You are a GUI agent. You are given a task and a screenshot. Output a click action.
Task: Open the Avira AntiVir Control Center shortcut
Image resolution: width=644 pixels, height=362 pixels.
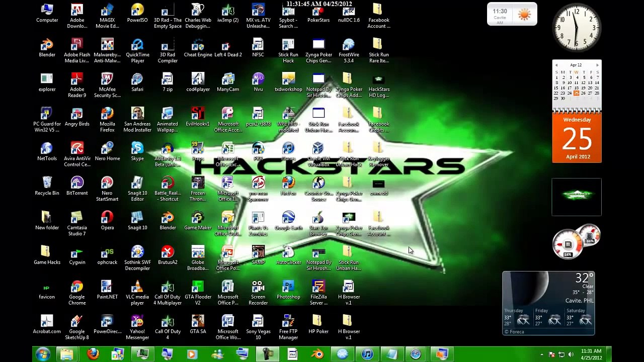click(77, 155)
